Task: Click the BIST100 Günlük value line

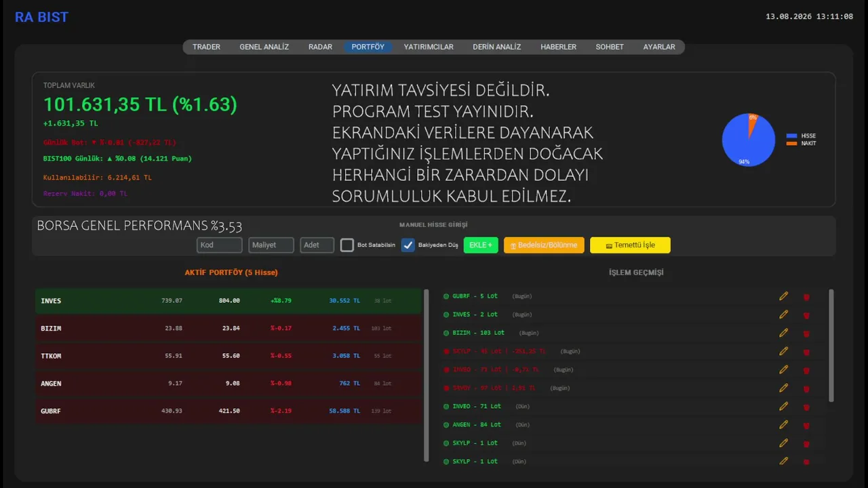Action: [x=117, y=159]
